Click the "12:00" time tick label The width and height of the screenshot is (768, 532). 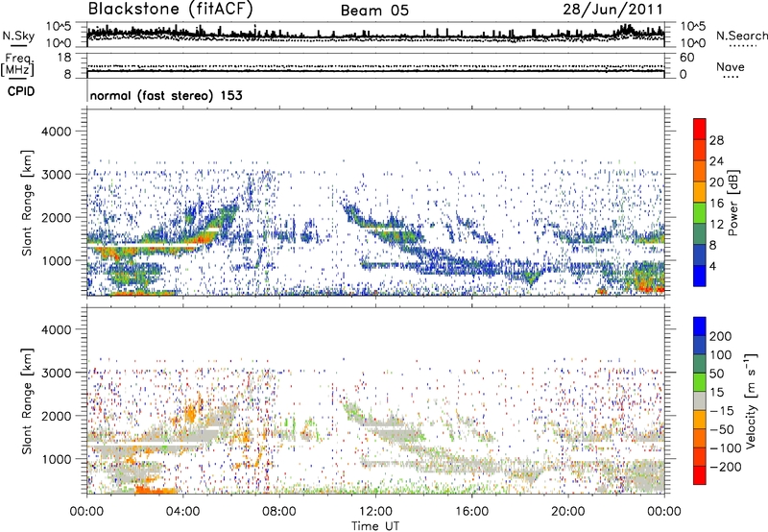coord(375,512)
